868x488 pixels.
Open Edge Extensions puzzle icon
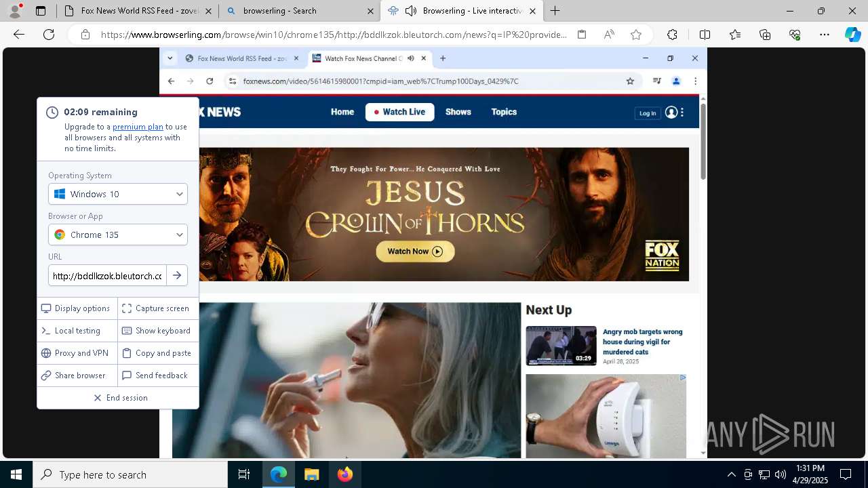(x=672, y=35)
